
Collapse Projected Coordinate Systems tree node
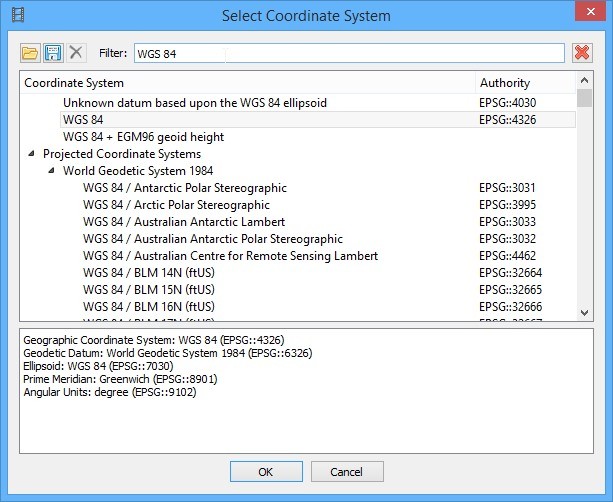[31, 154]
